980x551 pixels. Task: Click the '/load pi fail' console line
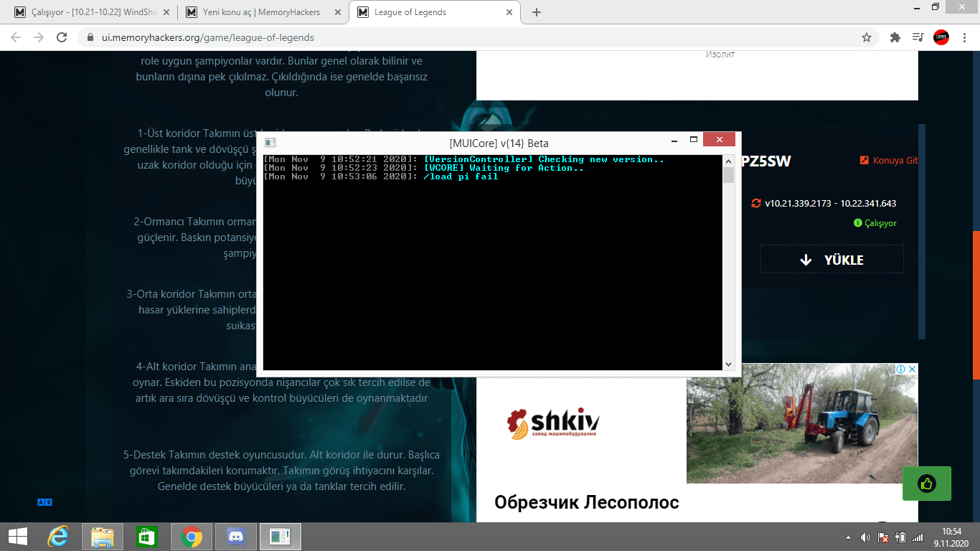click(x=461, y=176)
